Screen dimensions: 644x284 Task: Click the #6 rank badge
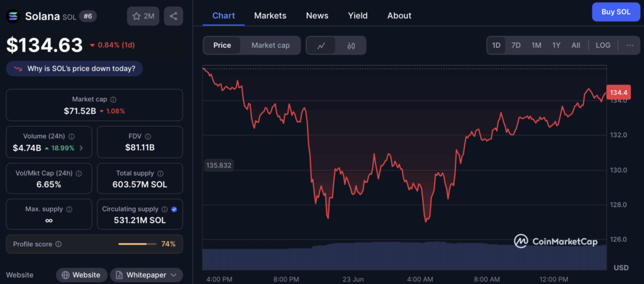[88, 16]
